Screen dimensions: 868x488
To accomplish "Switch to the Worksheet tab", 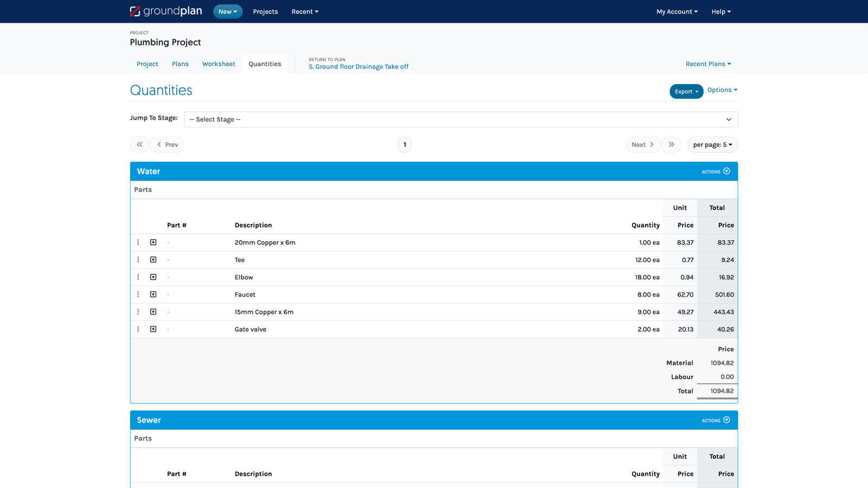I will pyautogui.click(x=218, y=63).
